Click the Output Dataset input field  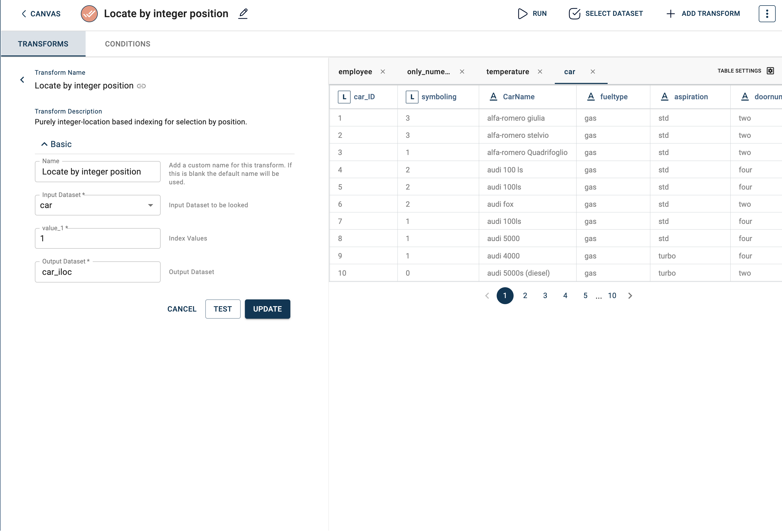97,272
